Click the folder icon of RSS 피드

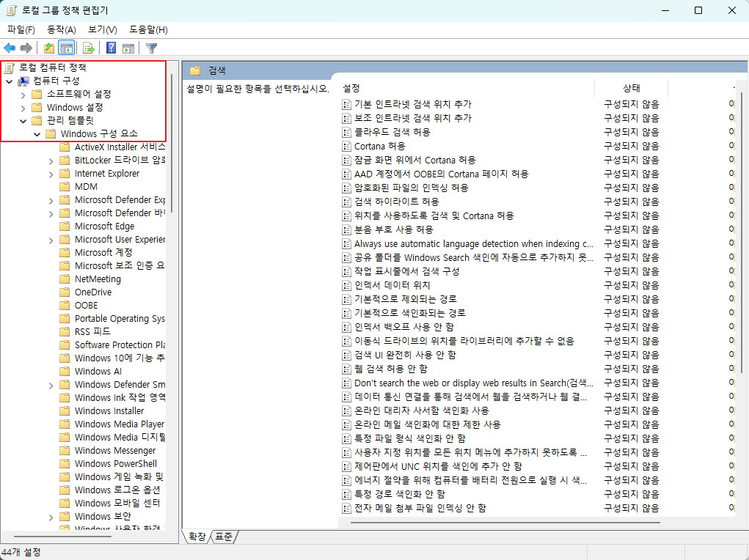(65, 332)
